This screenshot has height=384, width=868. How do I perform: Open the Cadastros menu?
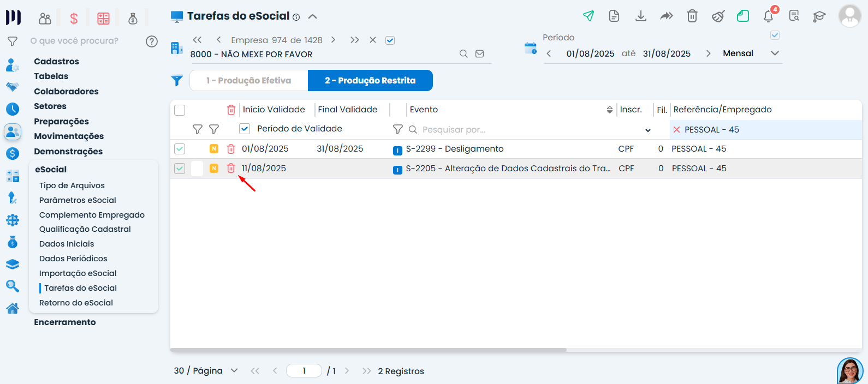(56, 62)
